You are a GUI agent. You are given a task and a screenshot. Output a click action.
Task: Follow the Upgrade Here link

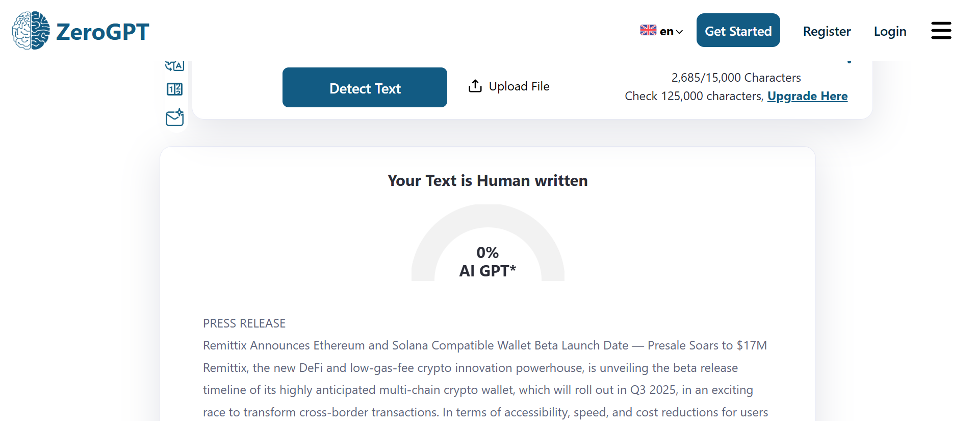point(807,96)
